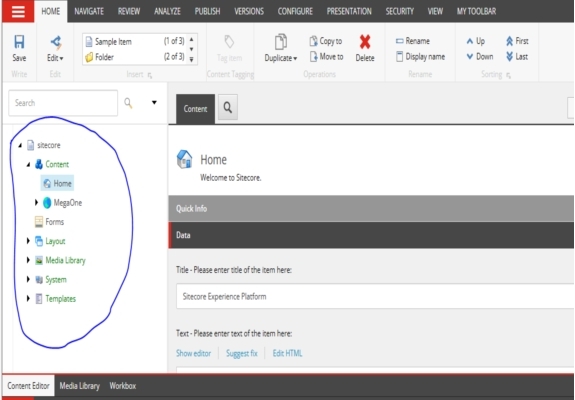
Task: Open Workbox in bottom bar
Action: [x=122, y=386]
